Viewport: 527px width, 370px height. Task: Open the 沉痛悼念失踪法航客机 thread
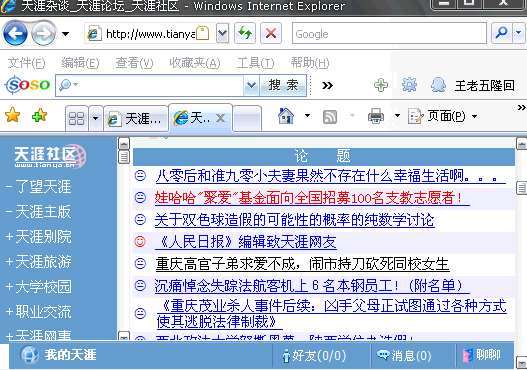point(312,286)
